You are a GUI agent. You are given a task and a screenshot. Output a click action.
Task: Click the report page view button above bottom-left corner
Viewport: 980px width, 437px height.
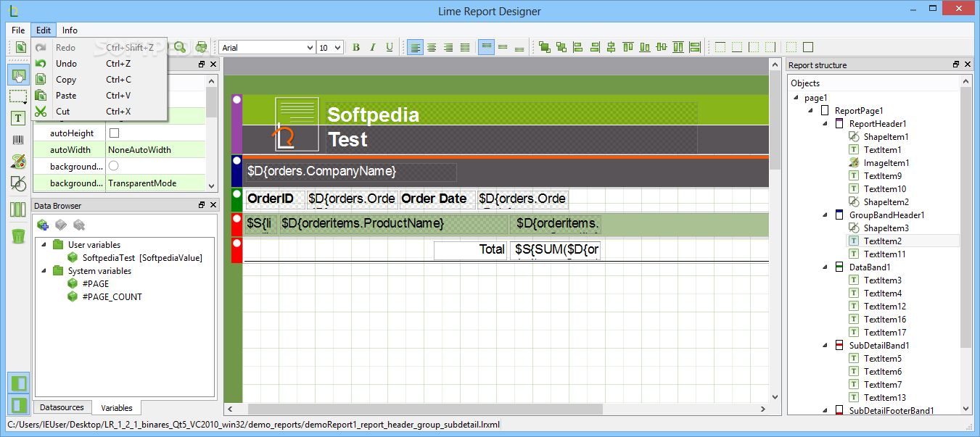tap(19, 383)
